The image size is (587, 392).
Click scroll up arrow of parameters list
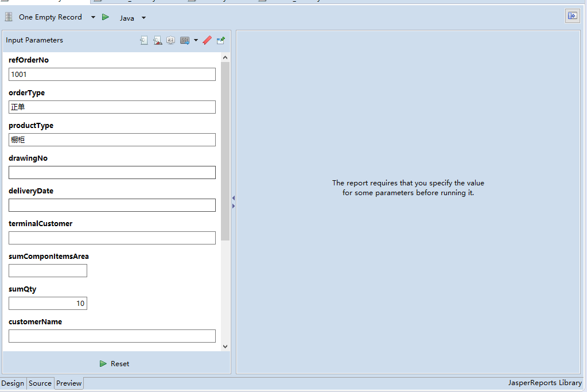click(x=225, y=57)
